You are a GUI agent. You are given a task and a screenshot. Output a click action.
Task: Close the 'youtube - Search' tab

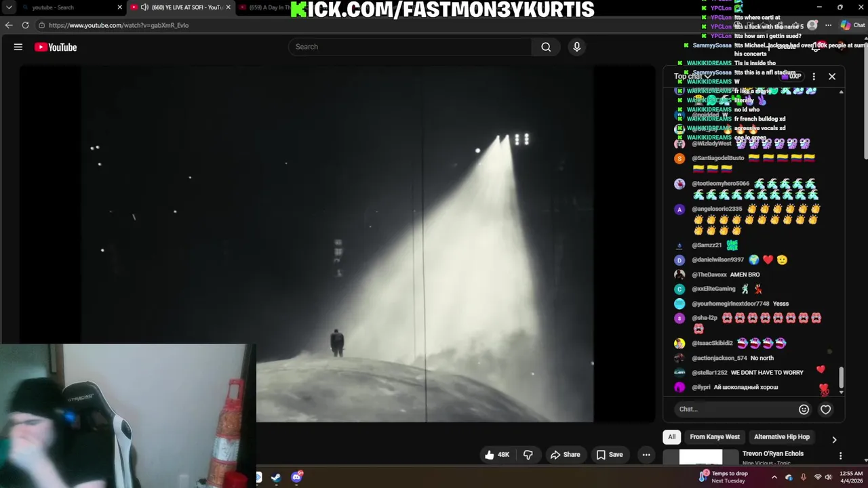click(120, 7)
